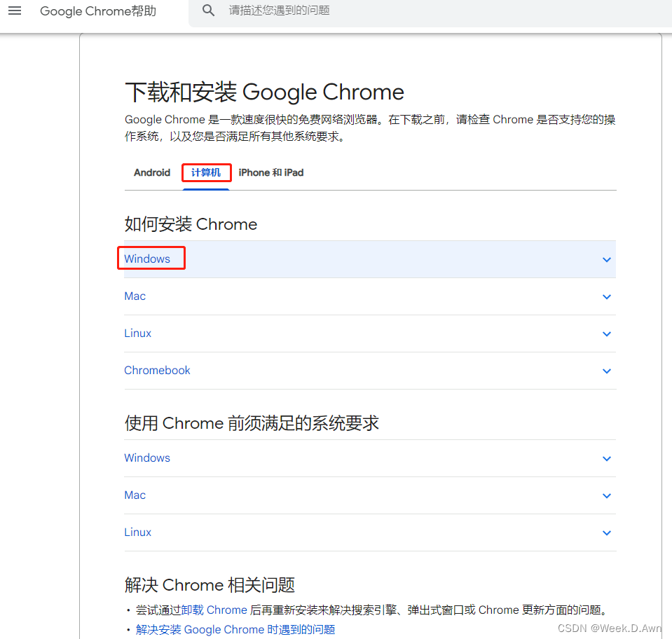Open the hamburger main menu
The height and width of the screenshot is (639, 672).
pos(15,11)
